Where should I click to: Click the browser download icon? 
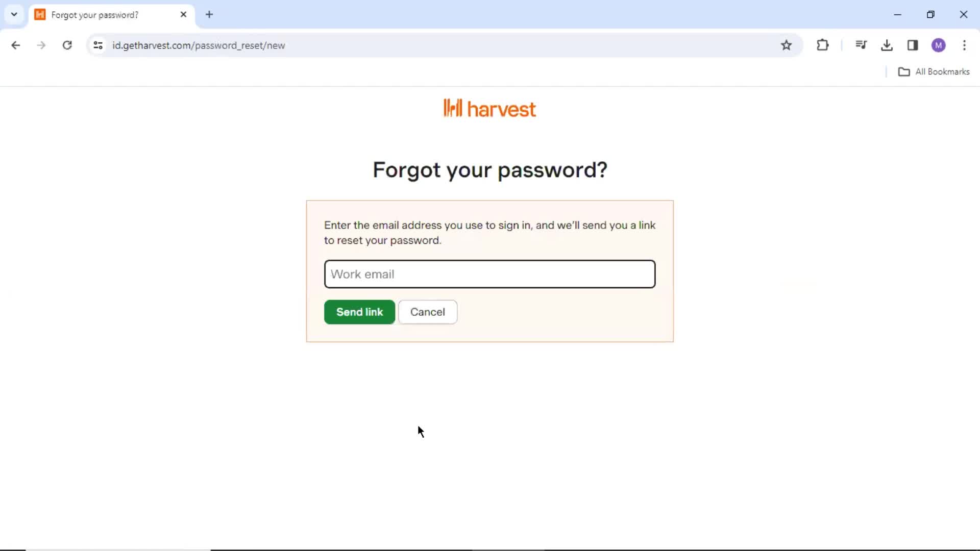(x=887, y=45)
